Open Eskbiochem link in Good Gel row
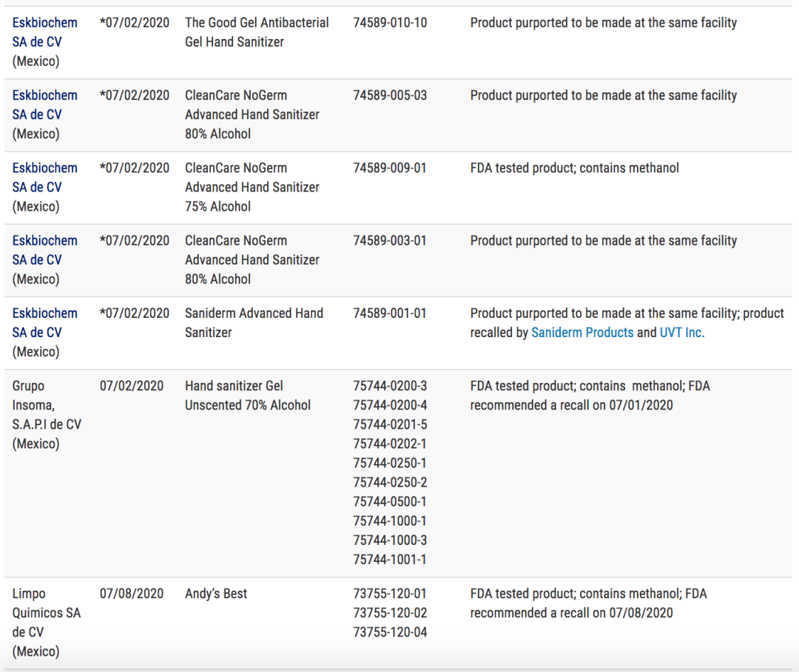Viewport: 799px width, 672px height. [45, 32]
